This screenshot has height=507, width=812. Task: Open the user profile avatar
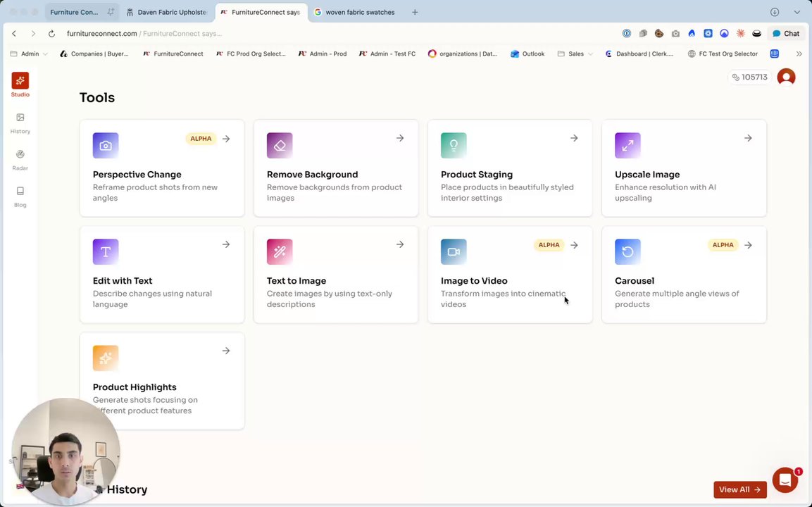[x=786, y=77]
